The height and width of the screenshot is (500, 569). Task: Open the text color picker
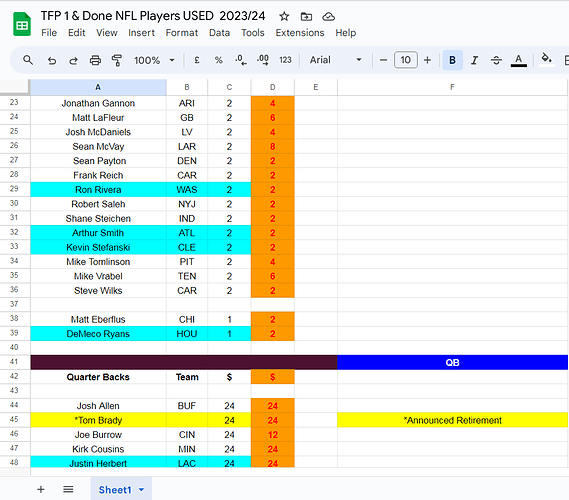519,60
